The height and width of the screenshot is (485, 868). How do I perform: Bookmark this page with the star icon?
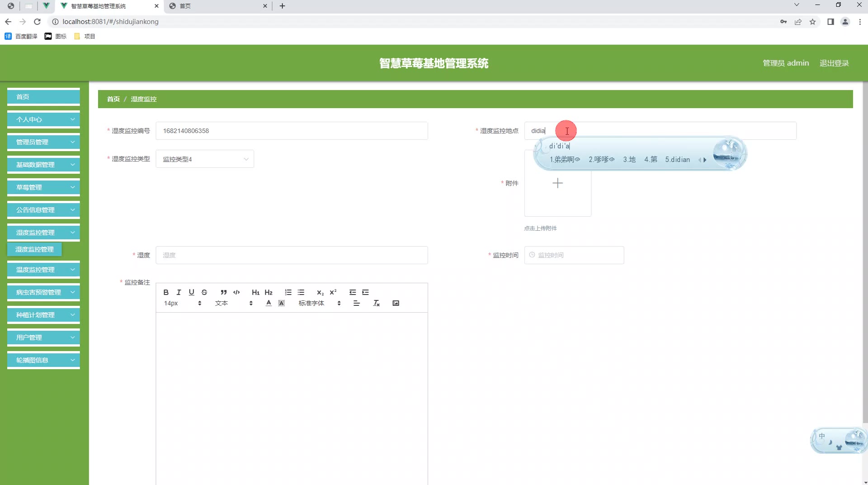click(x=813, y=22)
